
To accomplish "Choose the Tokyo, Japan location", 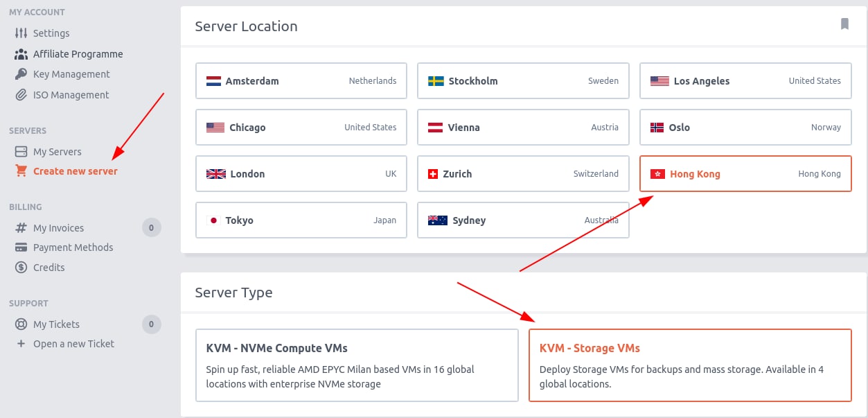I will 301,220.
